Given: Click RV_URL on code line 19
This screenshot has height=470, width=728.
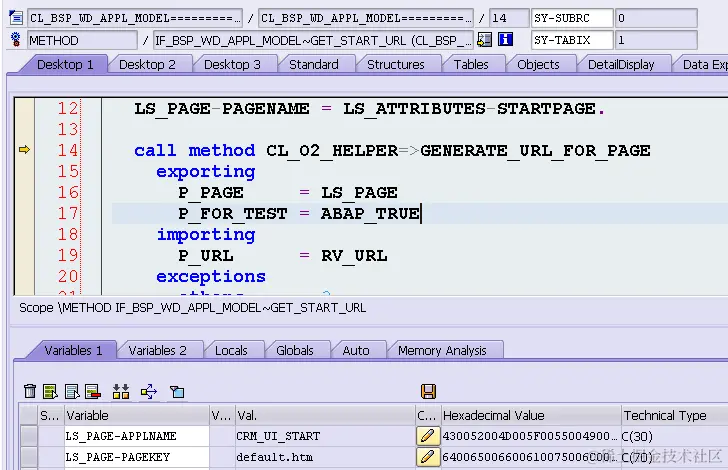Looking at the screenshot, I should coord(354,256).
